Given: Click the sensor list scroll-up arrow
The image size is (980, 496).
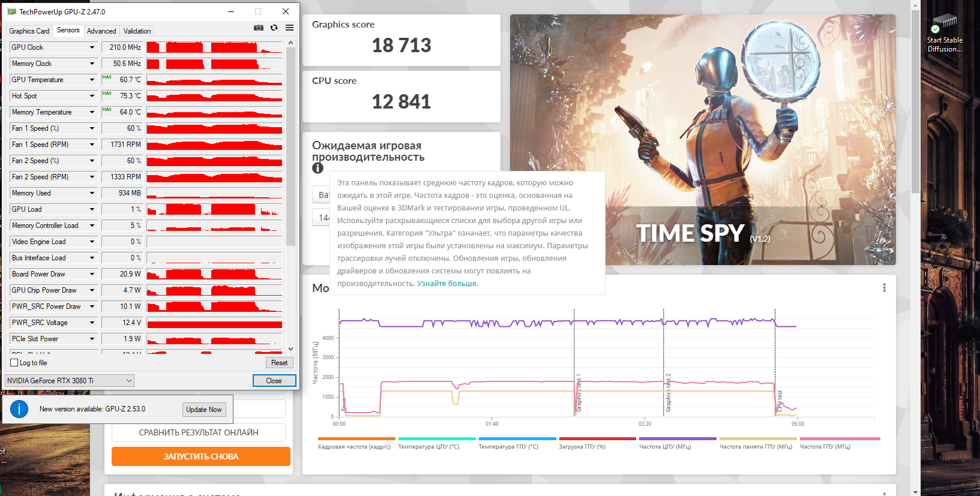Looking at the screenshot, I should click(x=290, y=43).
